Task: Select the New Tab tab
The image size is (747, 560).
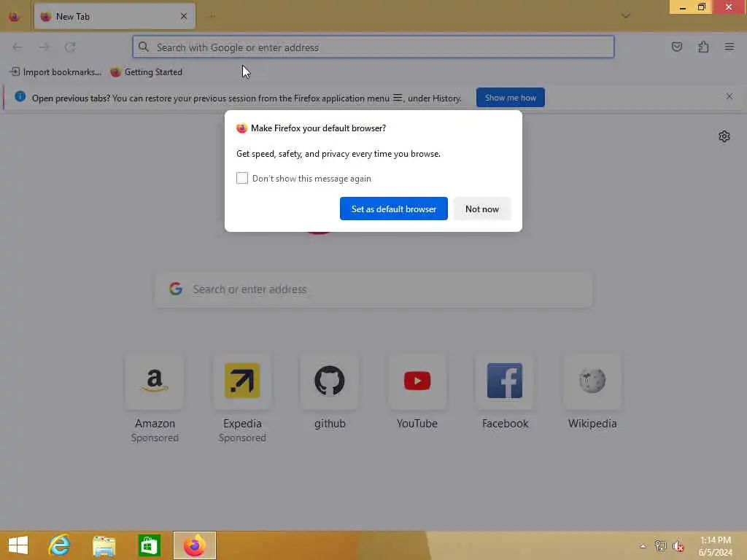Action: [115, 16]
